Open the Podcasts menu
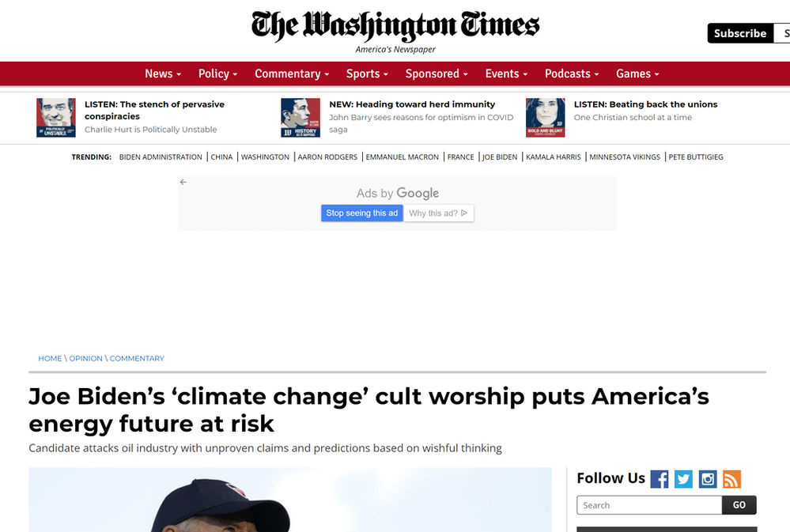Image resolution: width=790 pixels, height=532 pixels. click(572, 74)
